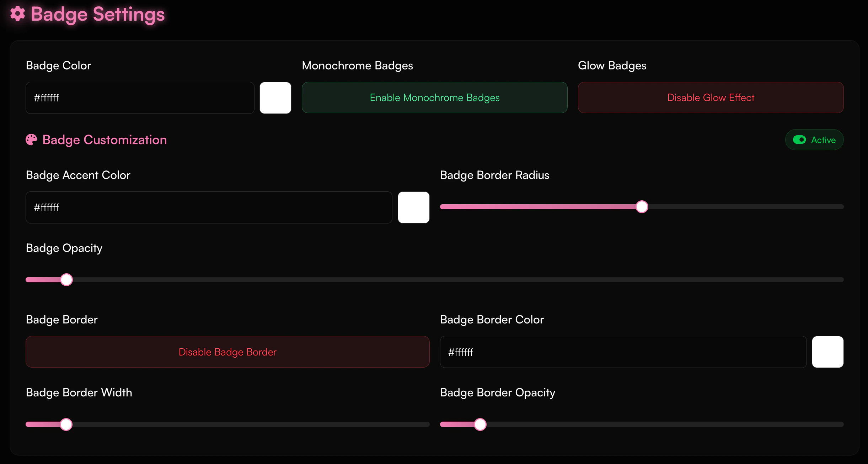
Task: Click the gear icon next to Badge Settings
Action: coord(17,14)
